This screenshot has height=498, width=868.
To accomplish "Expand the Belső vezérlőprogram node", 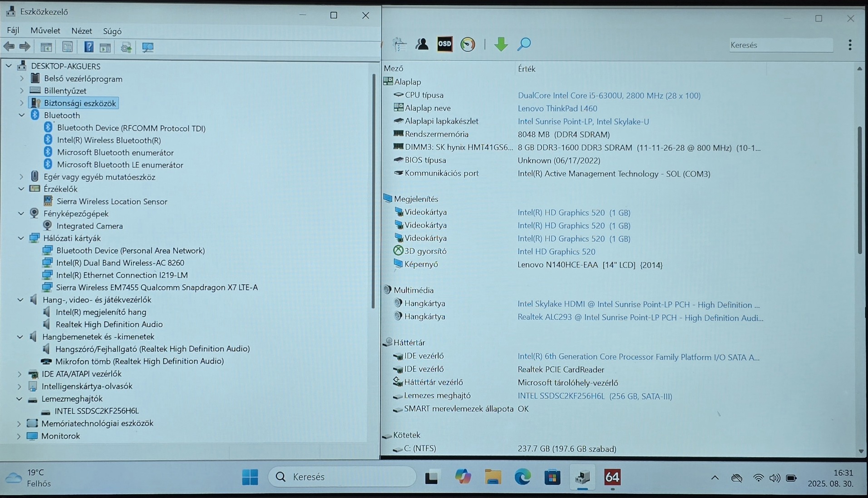I will click(21, 79).
